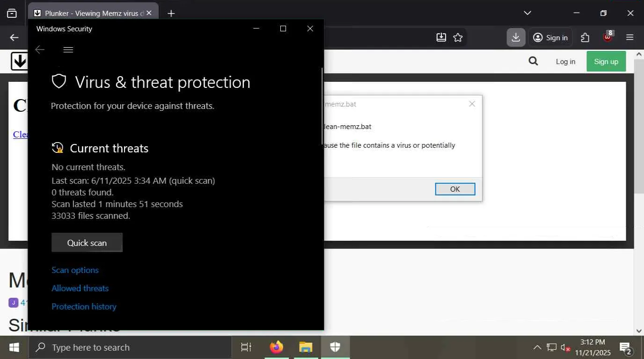Image resolution: width=644 pixels, height=359 pixels.
Task: Open the uBlock extension icon with badge 8
Action: [607, 37]
